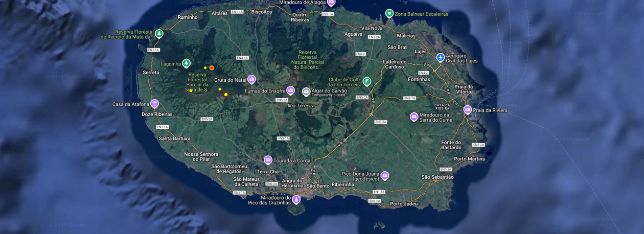Select the Ladeira do Cardoso label

(394, 64)
